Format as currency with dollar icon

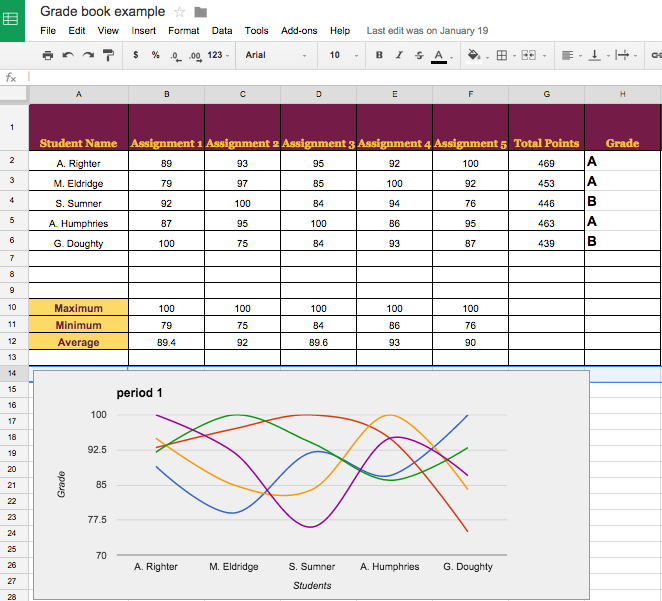click(x=136, y=55)
